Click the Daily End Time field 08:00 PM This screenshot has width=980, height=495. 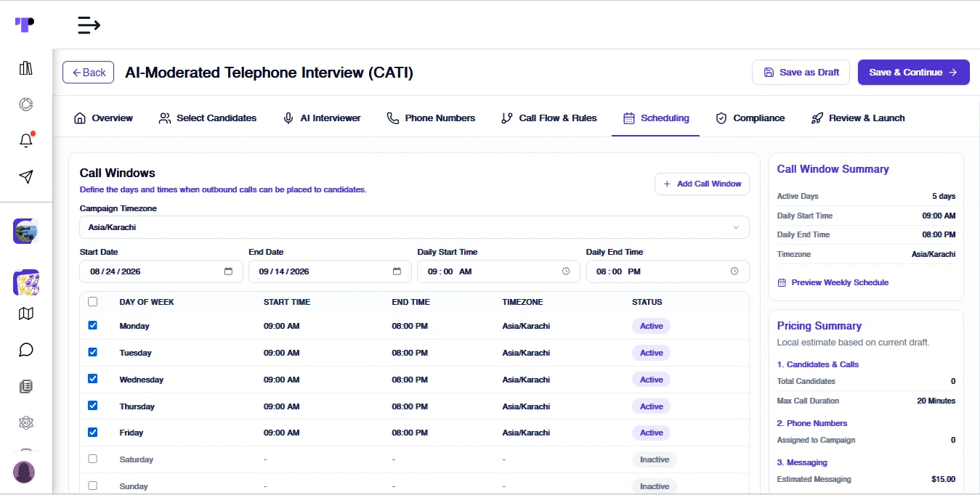point(668,271)
